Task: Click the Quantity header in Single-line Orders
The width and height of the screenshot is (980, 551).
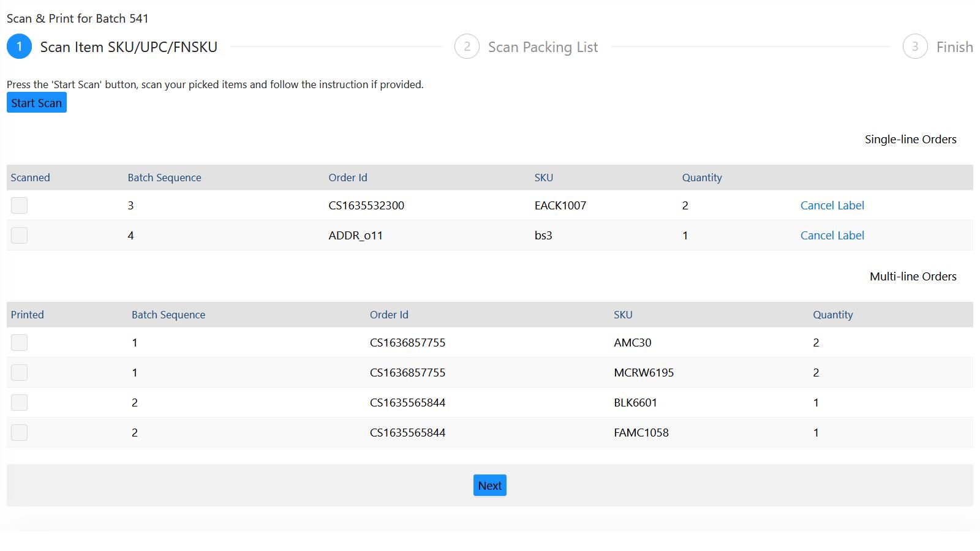Action: tap(702, 178)
